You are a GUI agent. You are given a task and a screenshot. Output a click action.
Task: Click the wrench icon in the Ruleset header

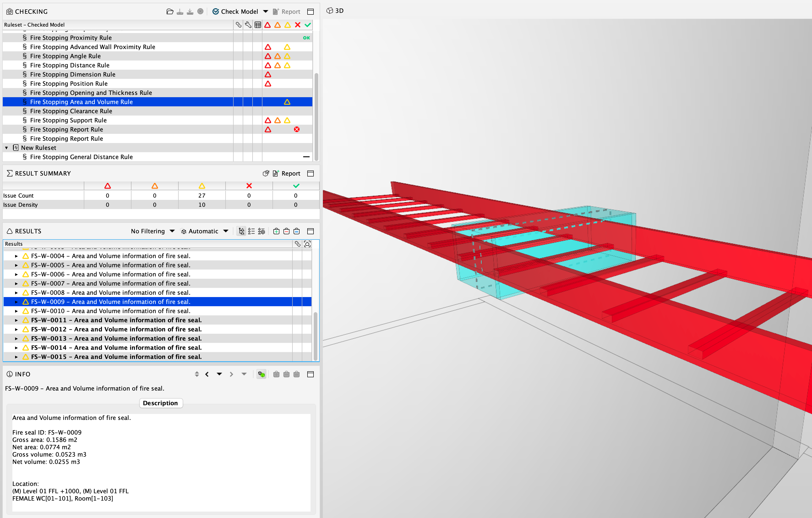pos(248,25)
